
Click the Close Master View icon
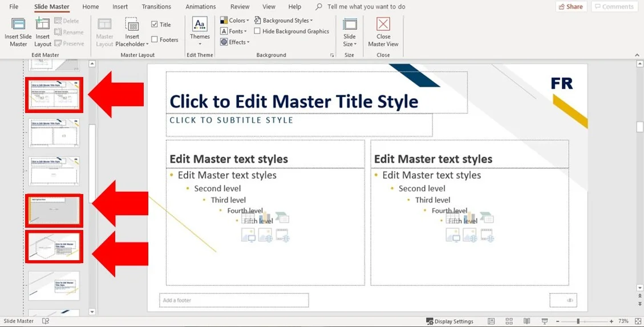point(383,24)
